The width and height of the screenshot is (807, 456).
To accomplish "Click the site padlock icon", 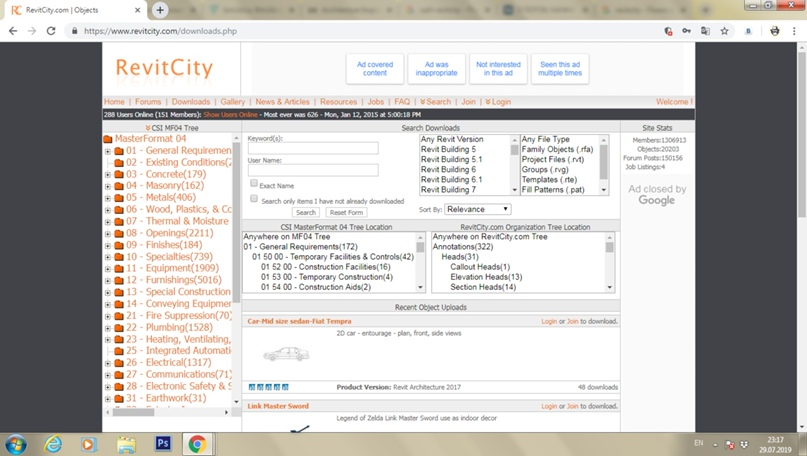I will pyautogui.click(x=75, y=31).
